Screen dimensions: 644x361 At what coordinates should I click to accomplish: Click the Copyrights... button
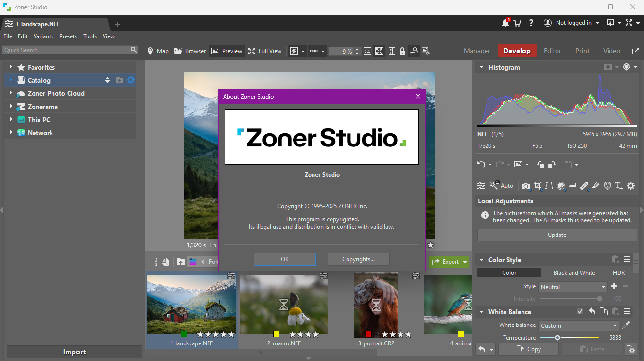pos(358,259)
